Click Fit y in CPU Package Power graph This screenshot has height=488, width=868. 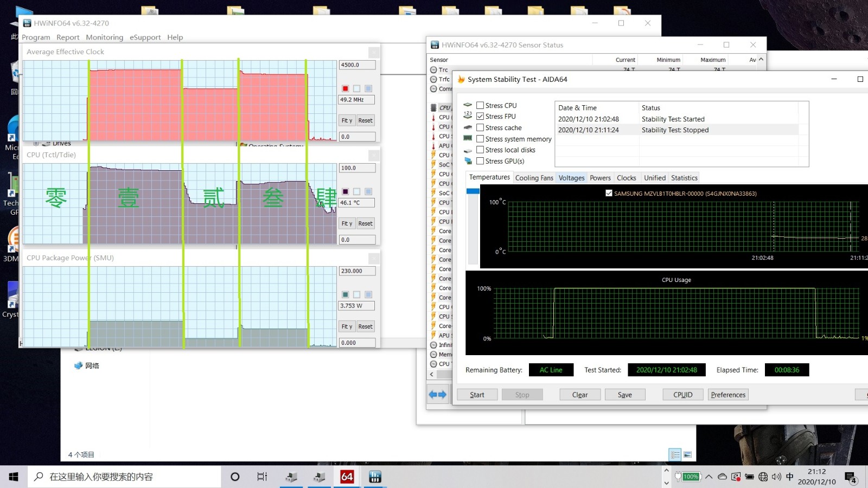coord(347,326)
